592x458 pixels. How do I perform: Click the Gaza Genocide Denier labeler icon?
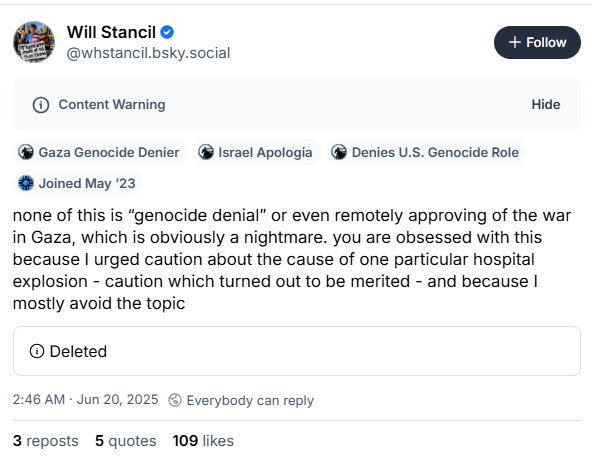[26, 152]
